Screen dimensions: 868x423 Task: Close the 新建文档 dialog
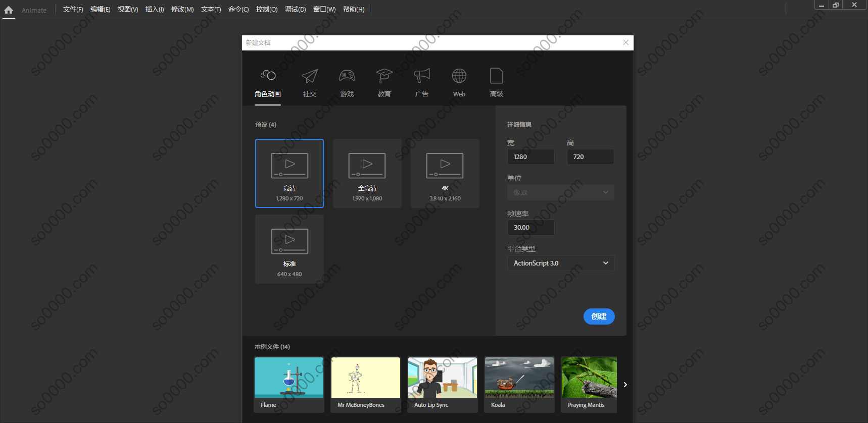(626, 43)
